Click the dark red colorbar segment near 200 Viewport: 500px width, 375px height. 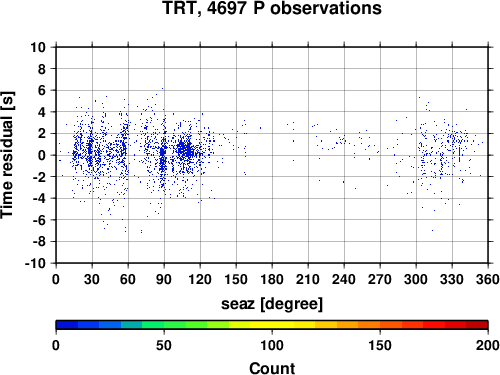tap(477, 325)
